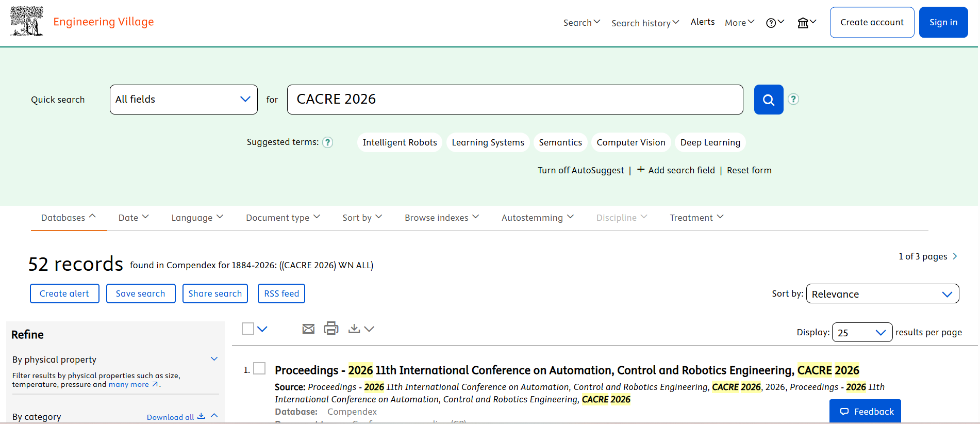The height and width of the screenshot is (424, 980).
Task: Open the Date filter tab
Action: tap(134, 218)
